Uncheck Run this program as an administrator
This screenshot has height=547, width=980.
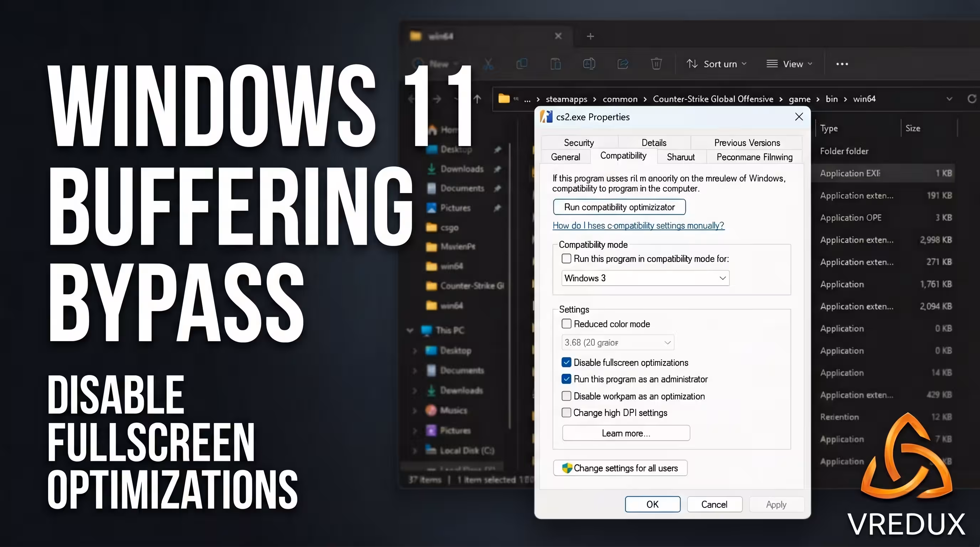click(566, 379)
